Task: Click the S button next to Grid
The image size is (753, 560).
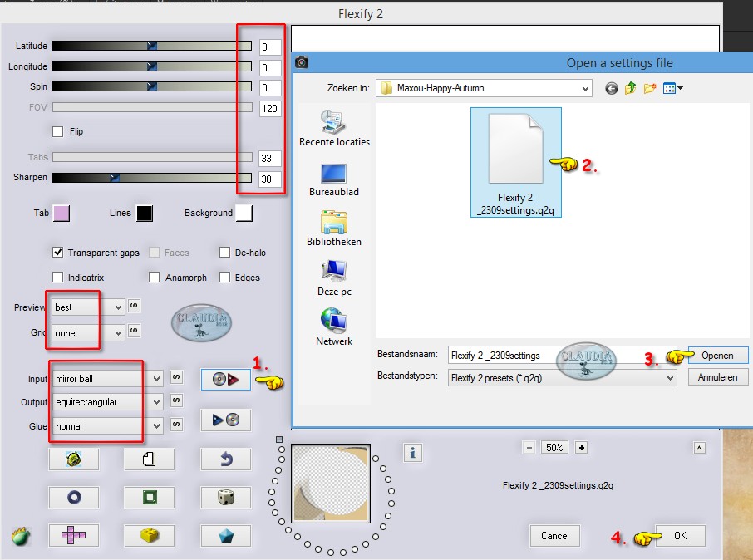Action: click(x=134, y=331)
